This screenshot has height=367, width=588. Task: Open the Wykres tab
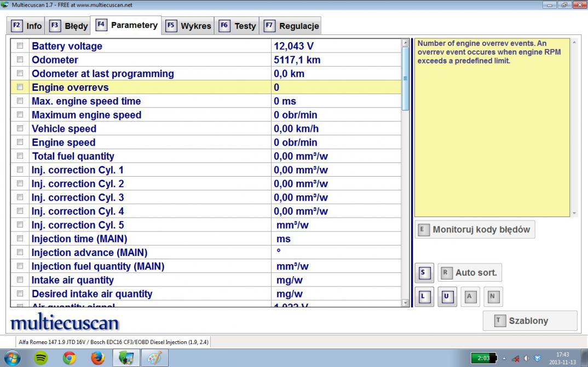188,26
